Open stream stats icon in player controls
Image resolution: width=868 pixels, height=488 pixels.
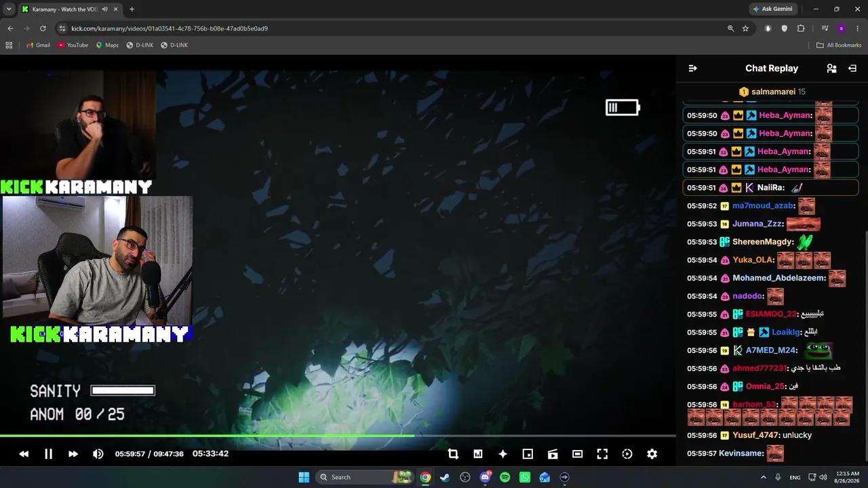click(478, 454)
